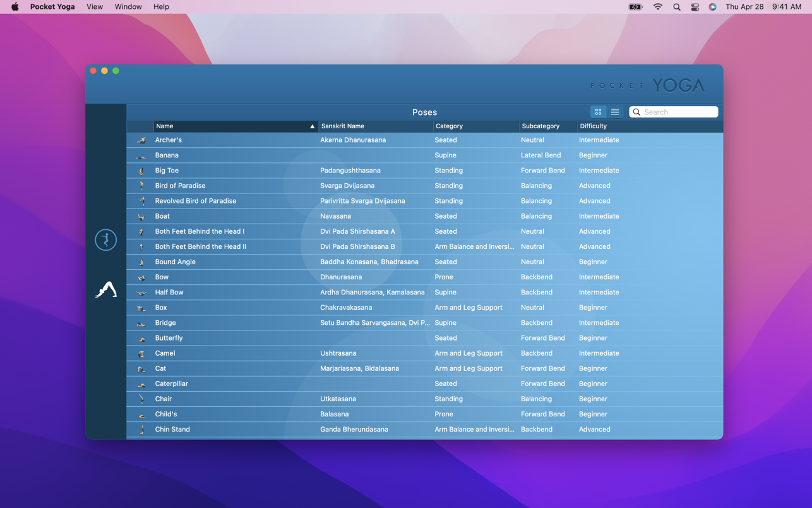This screenshot has width=812, height=508.
Task: Click the Camel pose thumbnail icon
Action: coord(141,354)
